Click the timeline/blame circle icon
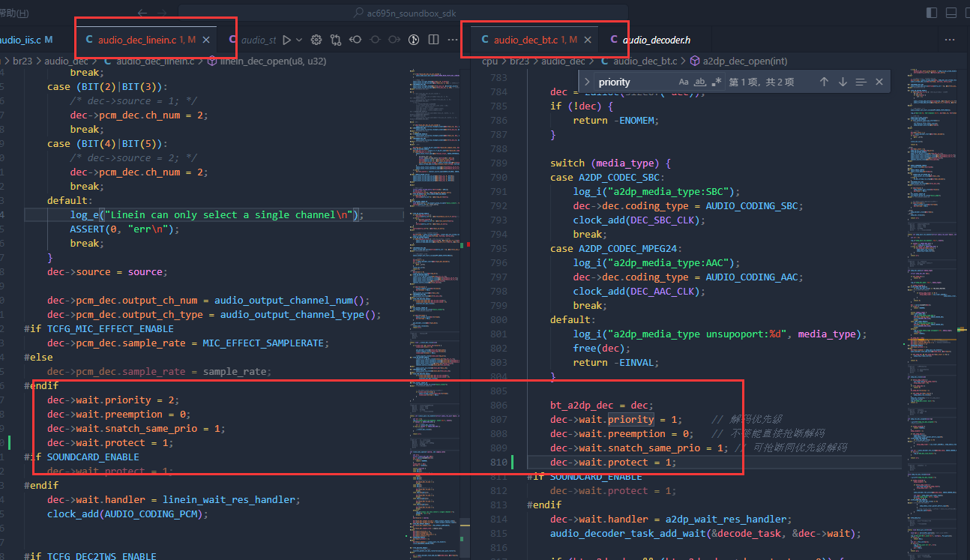 (x=414, y=40)
